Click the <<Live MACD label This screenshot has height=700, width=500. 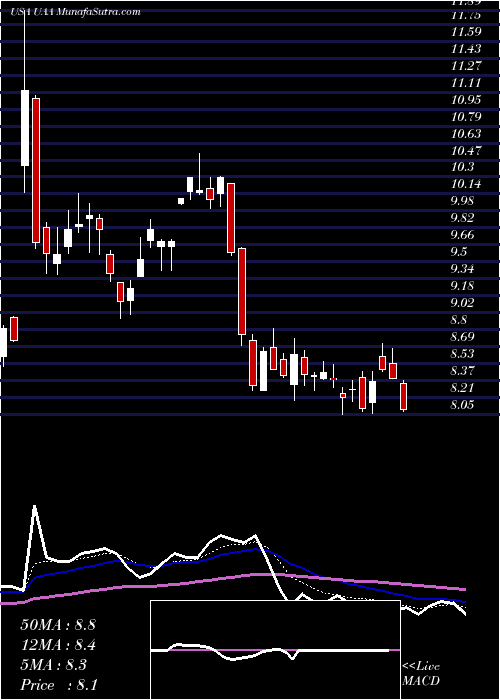click(x=421, y=674)
